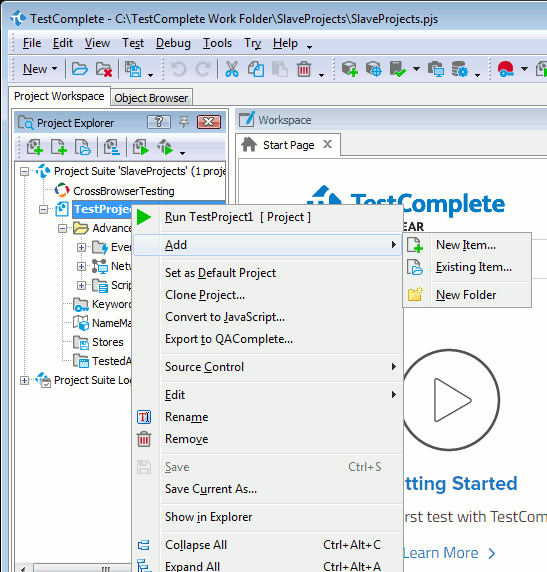Open the Help menu

pyautogui.click(x=285, y=43)
